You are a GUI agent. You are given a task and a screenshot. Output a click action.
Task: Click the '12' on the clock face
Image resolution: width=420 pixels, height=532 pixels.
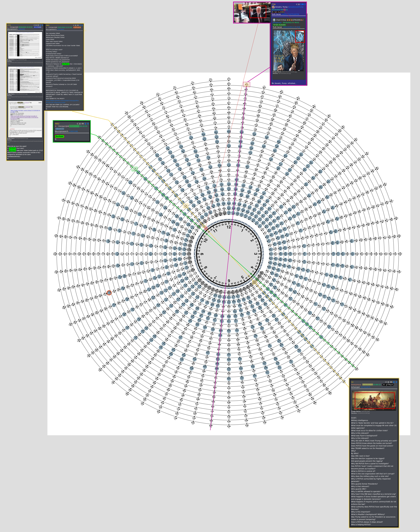[229, 227]
